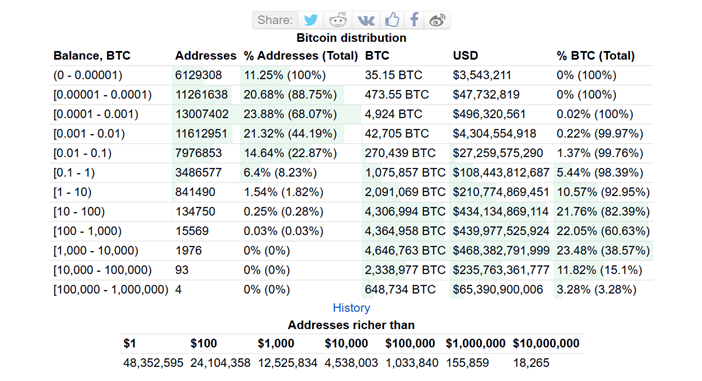Click the $468,382,791,999 USD value
This screenshot has width=702, height=381.
501,251
